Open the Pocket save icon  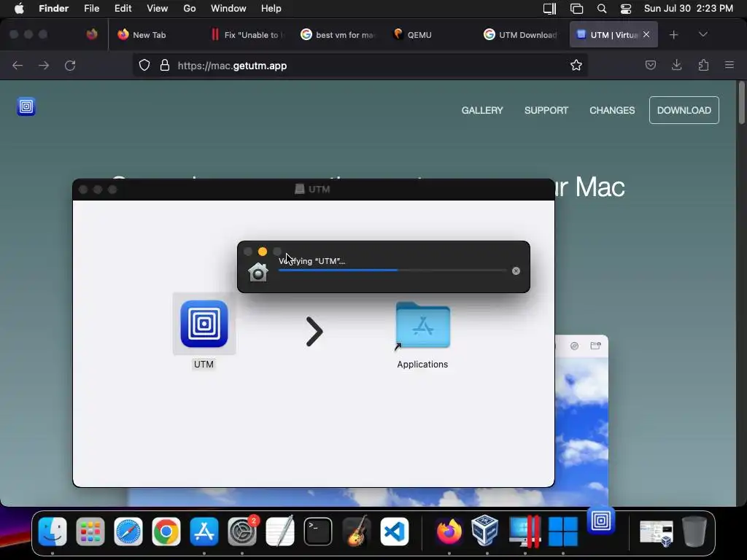pos(650,65)
